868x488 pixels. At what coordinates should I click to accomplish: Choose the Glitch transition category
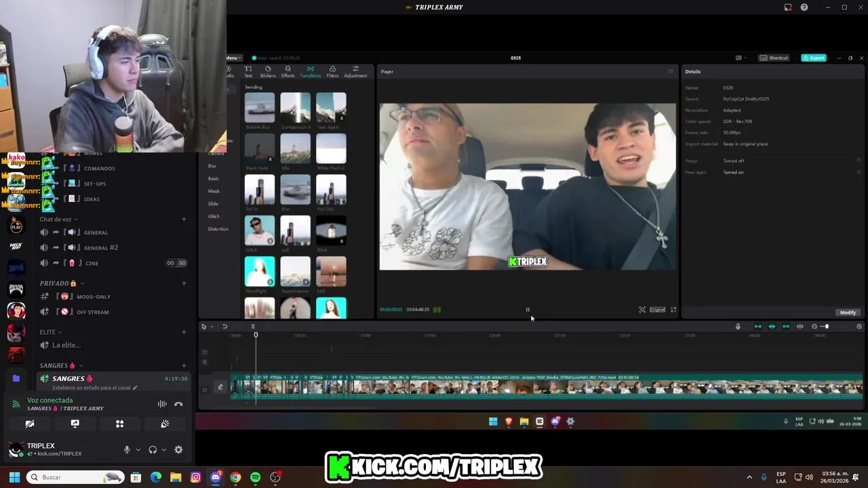point(214,216)
